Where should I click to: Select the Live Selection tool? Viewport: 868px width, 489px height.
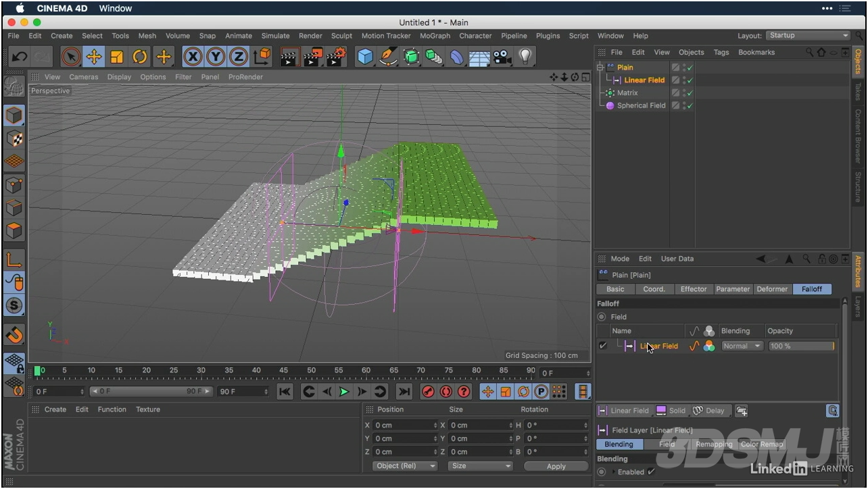tap(71, 57)
